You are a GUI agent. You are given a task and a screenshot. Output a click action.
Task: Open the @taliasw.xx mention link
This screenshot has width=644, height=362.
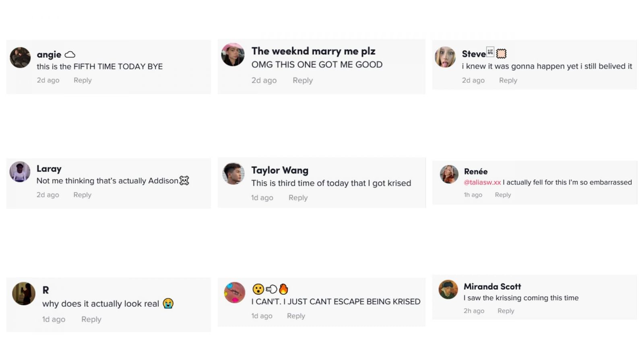482,182
